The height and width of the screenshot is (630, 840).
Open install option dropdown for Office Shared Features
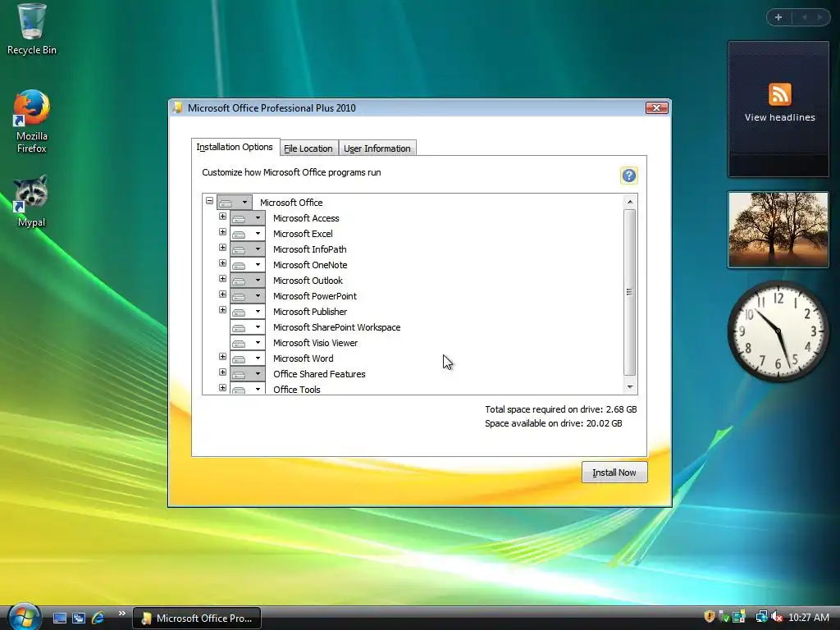pos(248,373)
